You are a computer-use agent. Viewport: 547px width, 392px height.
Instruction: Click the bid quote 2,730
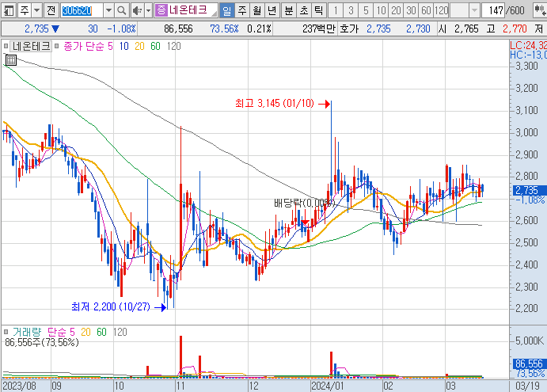click(x=418, y=29)
